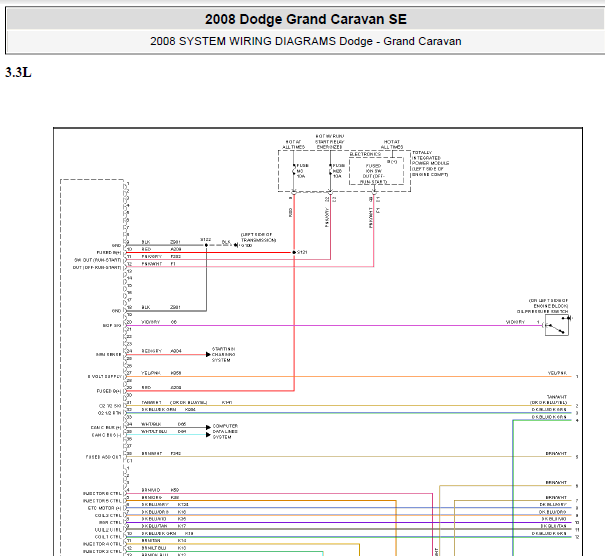
Task: Click the 'WHT/LT BLU' wire label at pin 35
Action: pos(154,431)
